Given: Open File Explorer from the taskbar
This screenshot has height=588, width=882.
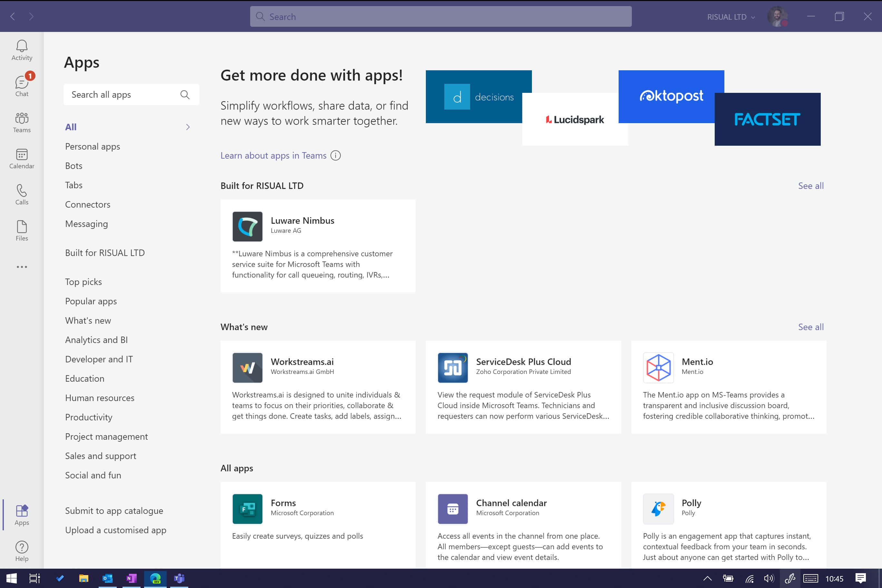Looking at the screenshot, I should [83, 578].
